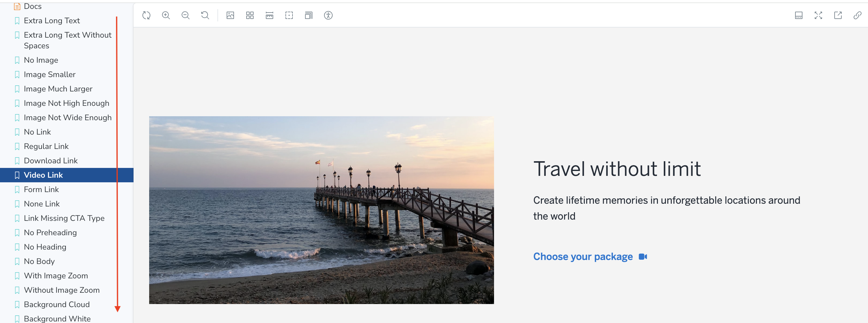Toggle the grid overlay on the preview
868x323 pixels.
click(x=250, y=16)
